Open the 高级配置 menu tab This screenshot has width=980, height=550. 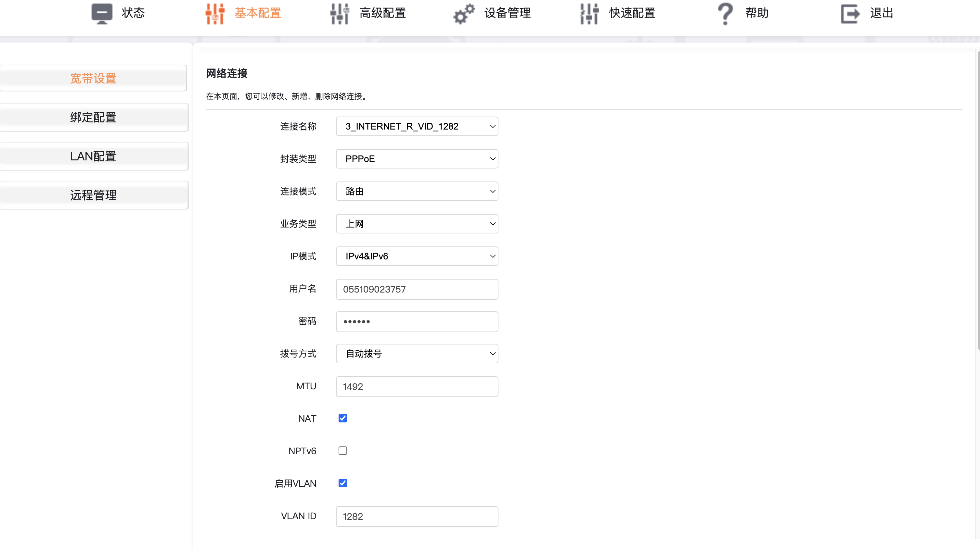(x=383, y=13)
